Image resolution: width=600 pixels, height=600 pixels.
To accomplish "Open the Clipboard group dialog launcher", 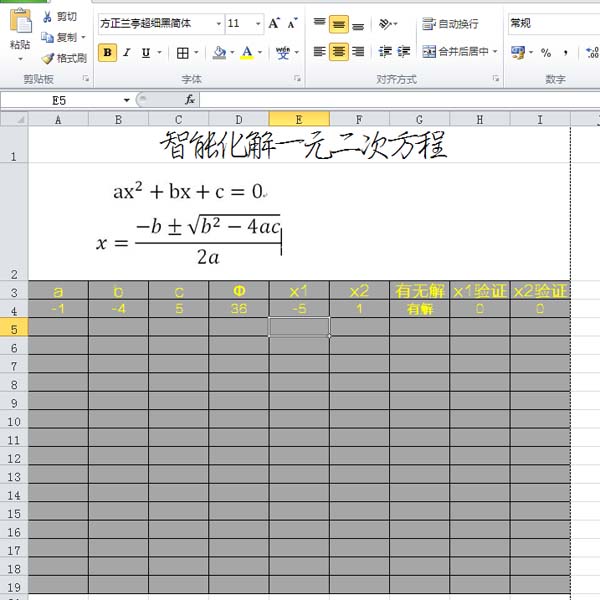I will 86,78.
